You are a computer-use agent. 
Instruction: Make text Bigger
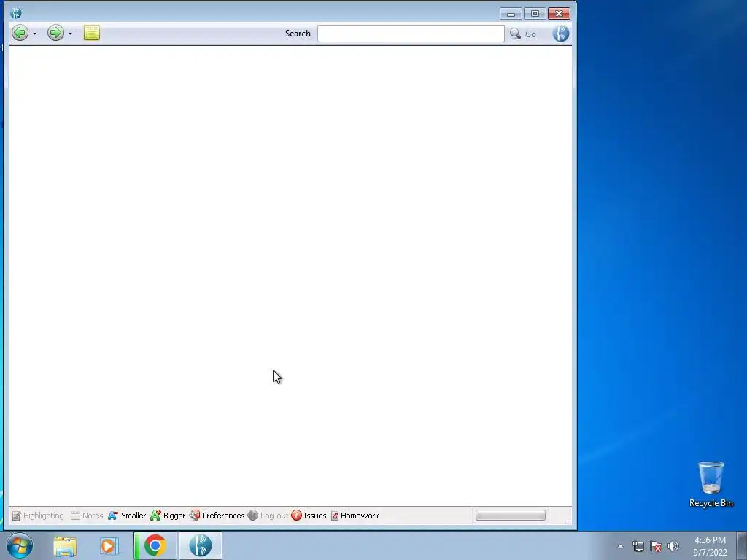168,516
